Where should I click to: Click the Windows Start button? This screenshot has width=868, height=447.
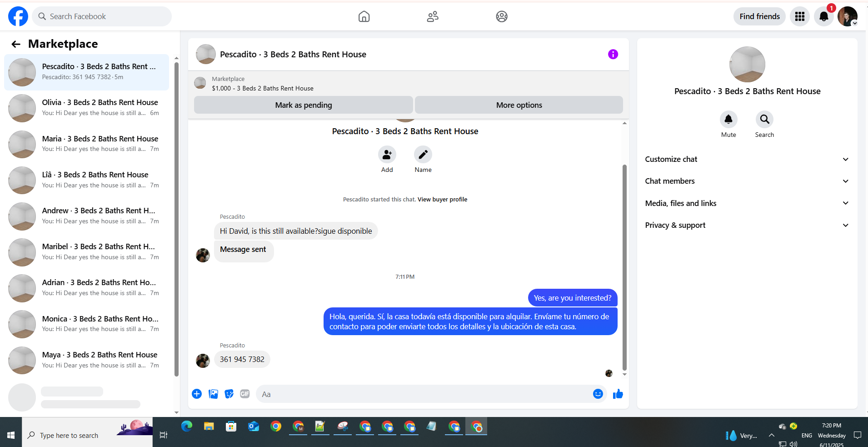tap(11, 435)
